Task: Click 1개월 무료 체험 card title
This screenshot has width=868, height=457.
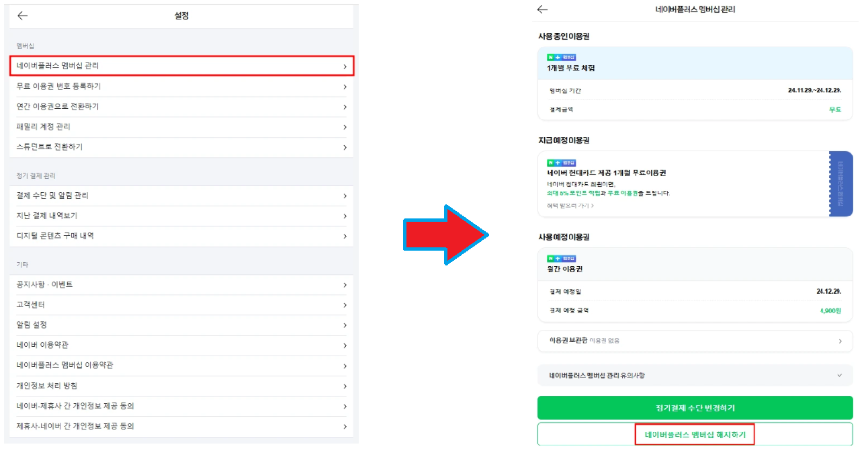Action: point(570,69)
